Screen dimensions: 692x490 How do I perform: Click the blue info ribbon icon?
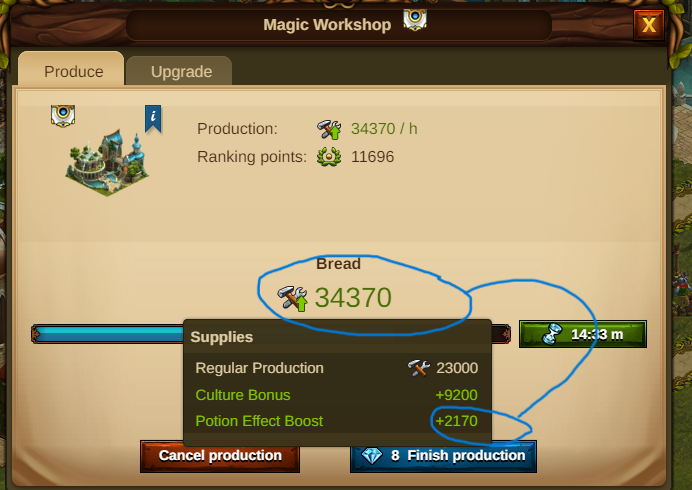coord(153,118)
